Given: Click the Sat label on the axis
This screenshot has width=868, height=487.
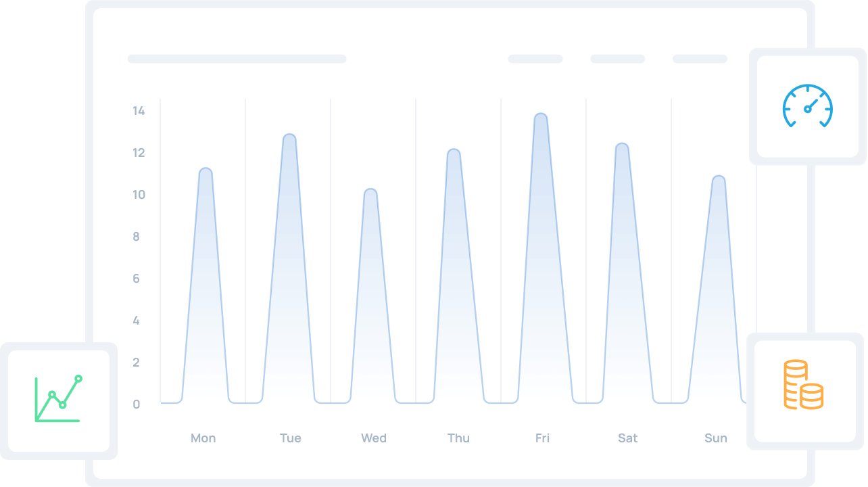Looking at the screenshot, I should [627, 438].
